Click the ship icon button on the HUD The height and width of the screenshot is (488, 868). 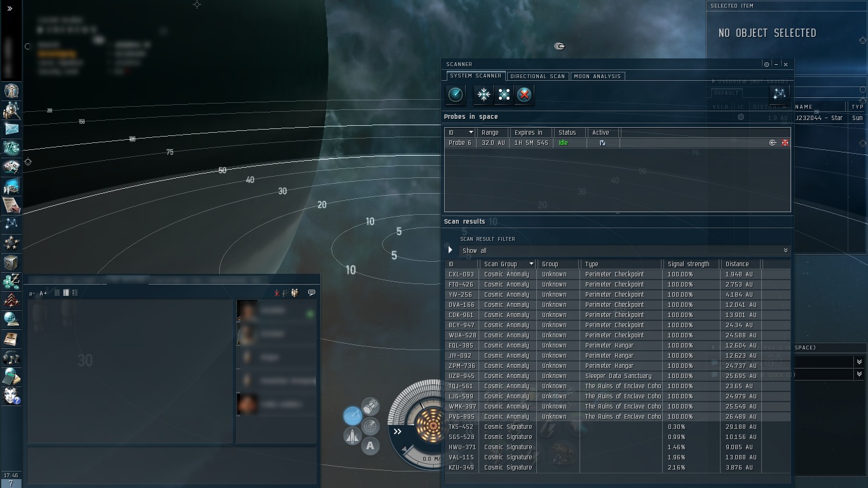[x=353, y=436]
